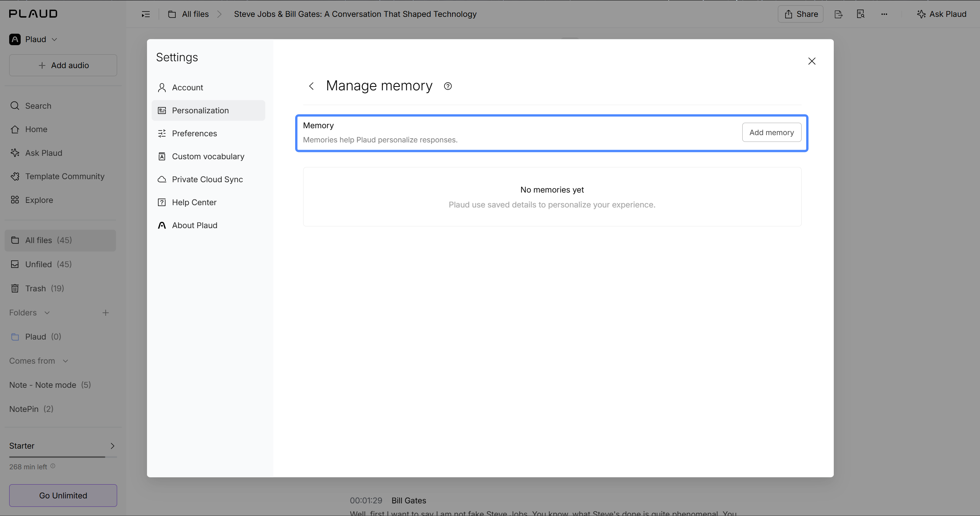Open the transcript search icon in top bar

pyautogui.click(x=861, y=14)
